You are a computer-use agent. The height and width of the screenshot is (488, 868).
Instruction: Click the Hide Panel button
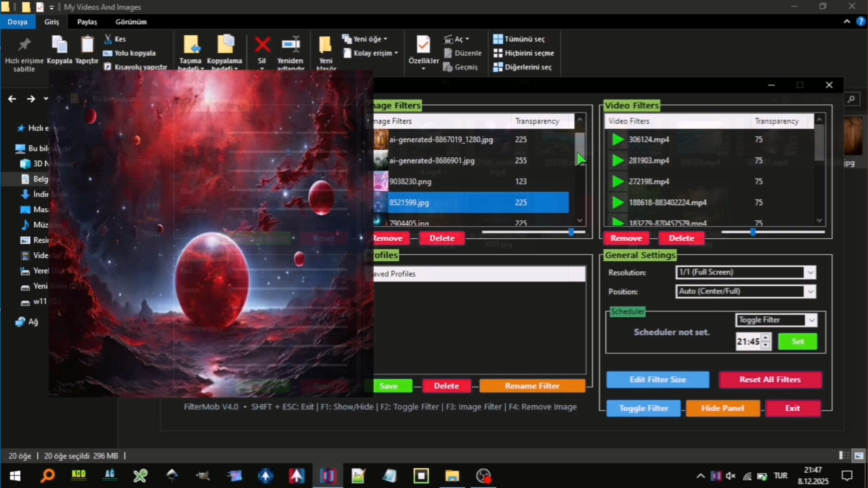click(x=722, y=408)
